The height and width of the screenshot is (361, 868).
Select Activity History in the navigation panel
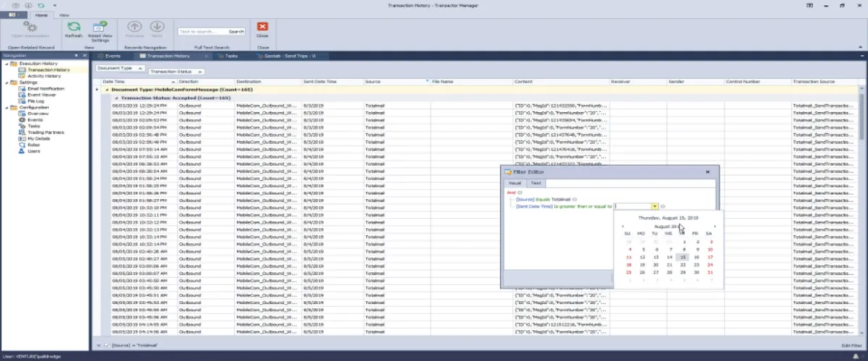[x=44, y=76]
